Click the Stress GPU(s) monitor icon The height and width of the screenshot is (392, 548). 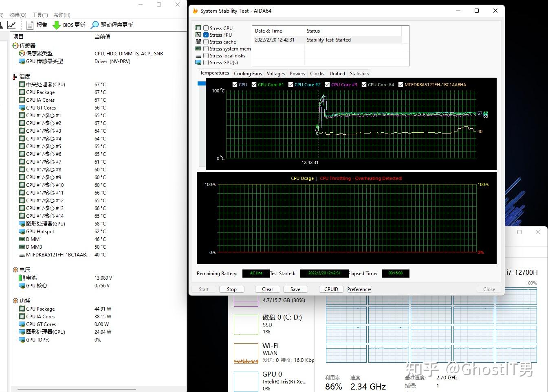tap(198, 63)
